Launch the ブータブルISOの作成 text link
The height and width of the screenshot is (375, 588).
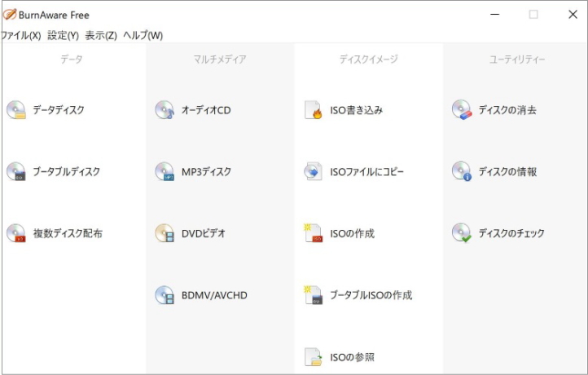click(371, 295)
